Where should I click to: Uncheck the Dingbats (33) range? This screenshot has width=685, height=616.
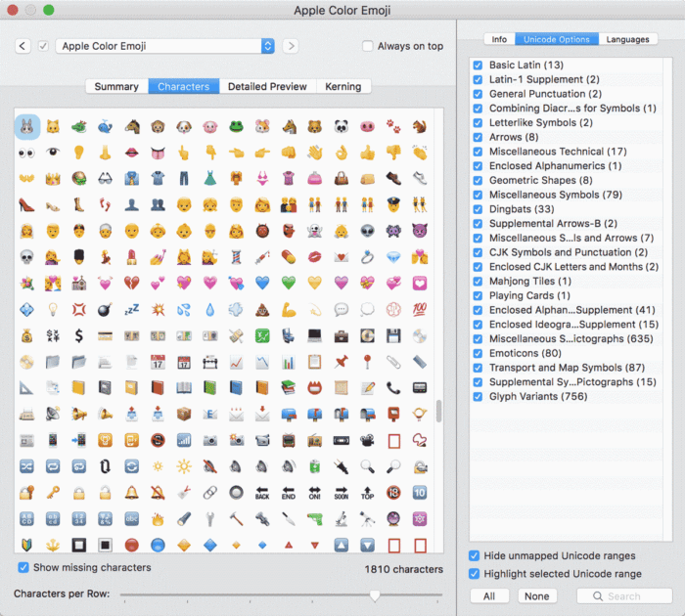click(x=478, y=209)
